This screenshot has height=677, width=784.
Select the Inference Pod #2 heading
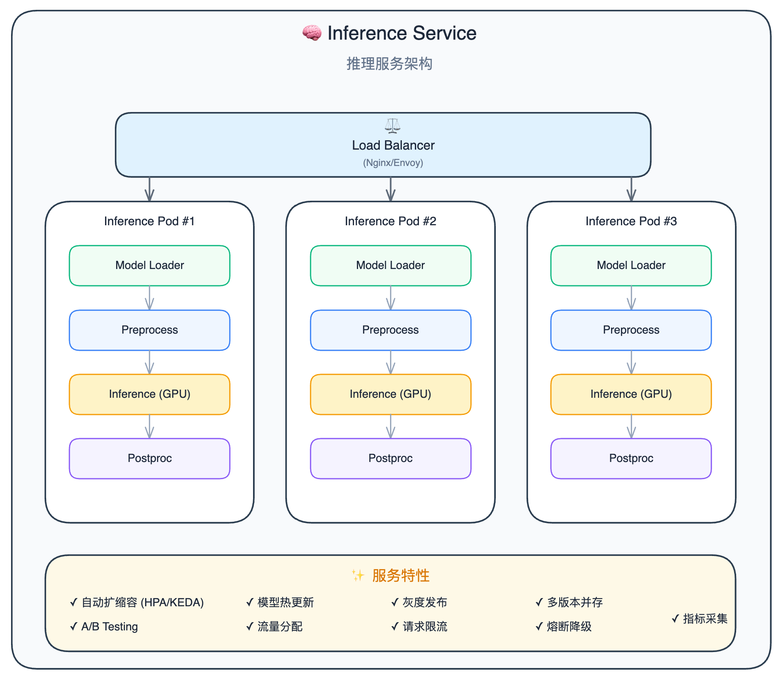390,221
